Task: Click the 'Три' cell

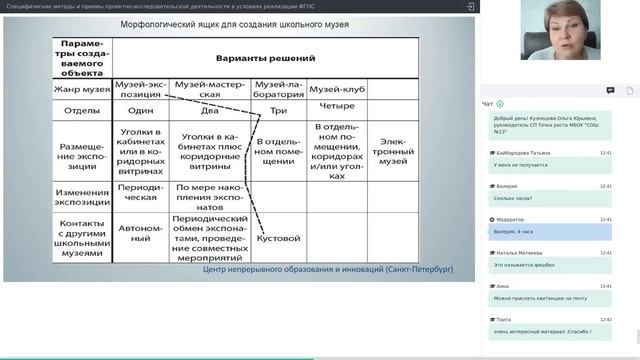Action: click(279, 110)
